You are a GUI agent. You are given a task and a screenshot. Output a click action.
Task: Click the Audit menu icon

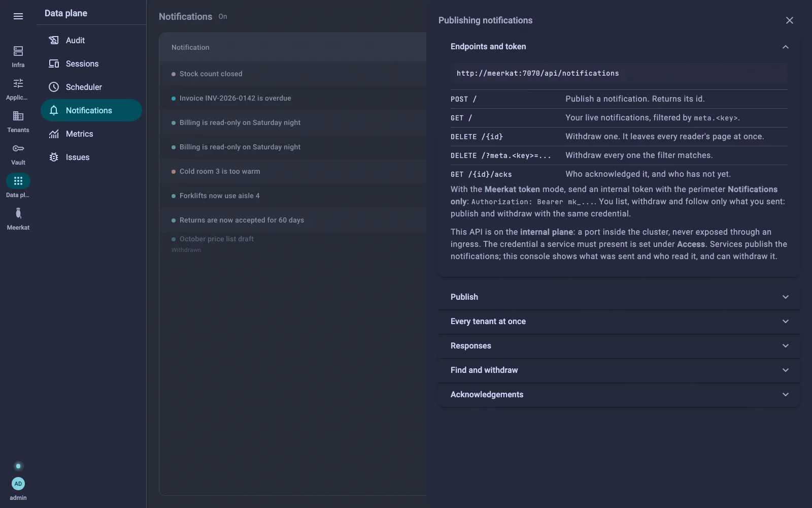click(54, 40)
